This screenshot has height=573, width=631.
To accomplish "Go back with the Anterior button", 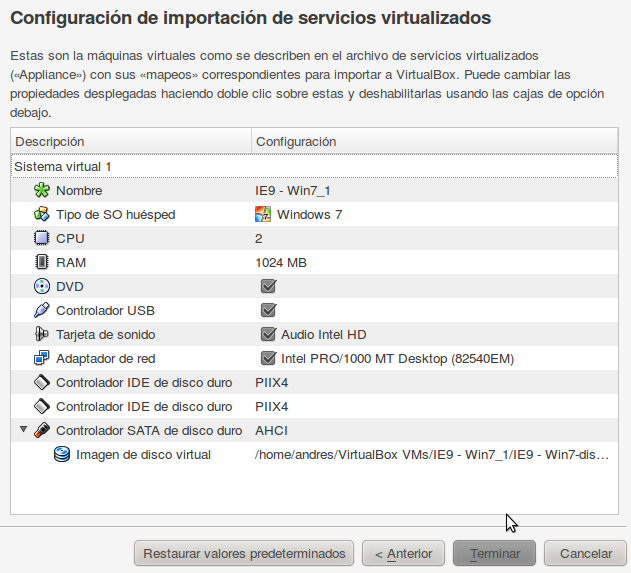I will [x=403, y=553].
